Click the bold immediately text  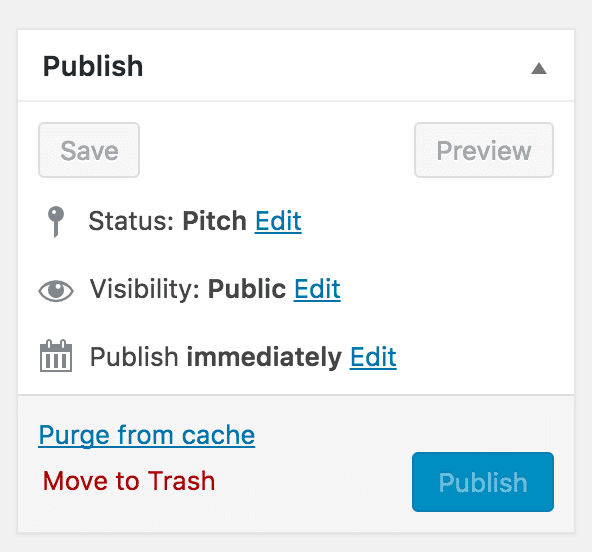[264, 357]
